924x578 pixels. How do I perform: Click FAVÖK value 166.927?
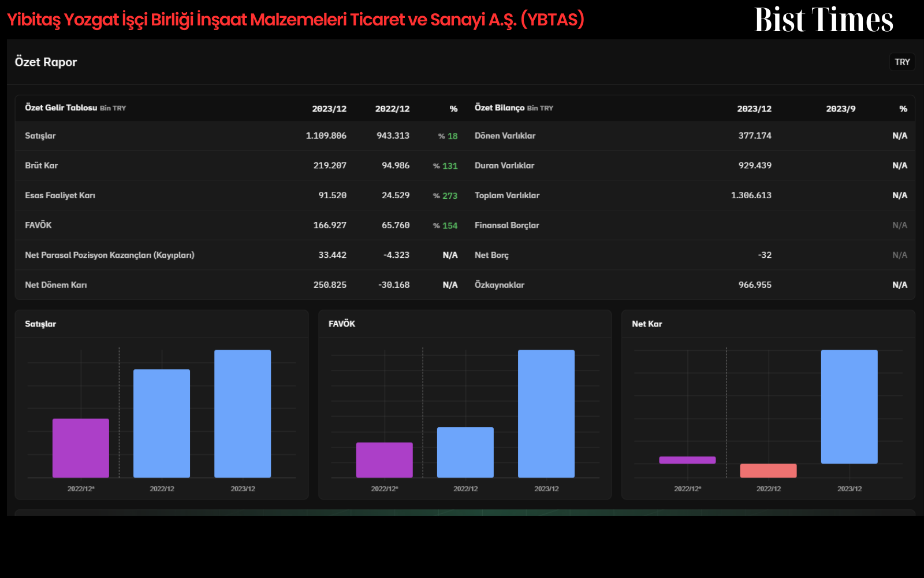point(330,225)
